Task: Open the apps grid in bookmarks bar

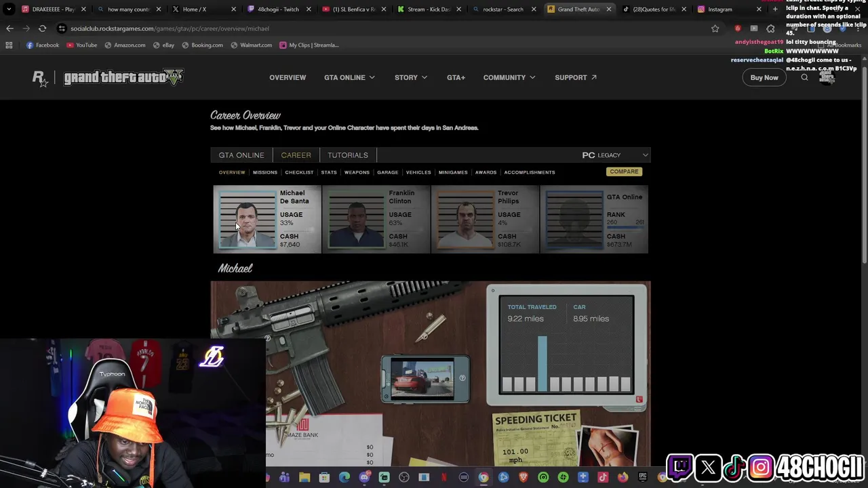Action: pos(9,45)
